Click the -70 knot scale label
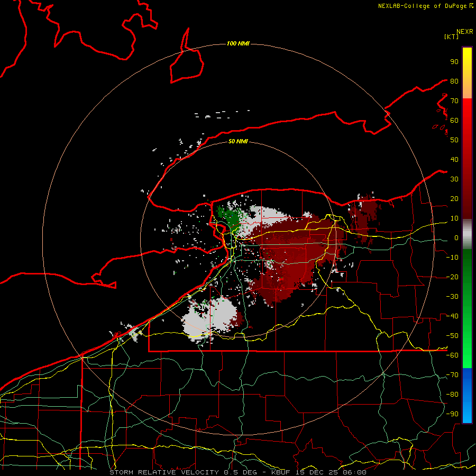The width and height of the screenshot is (476, 476). point(452,375)
